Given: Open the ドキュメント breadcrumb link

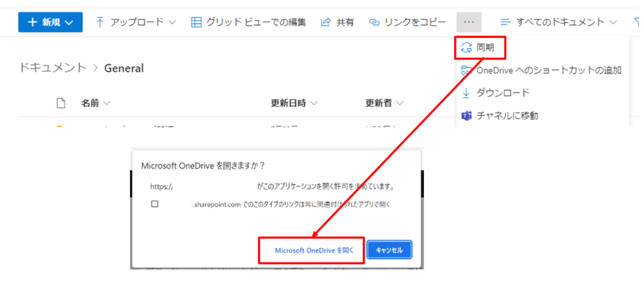Looking at the screenshot, I should [53, 68].
